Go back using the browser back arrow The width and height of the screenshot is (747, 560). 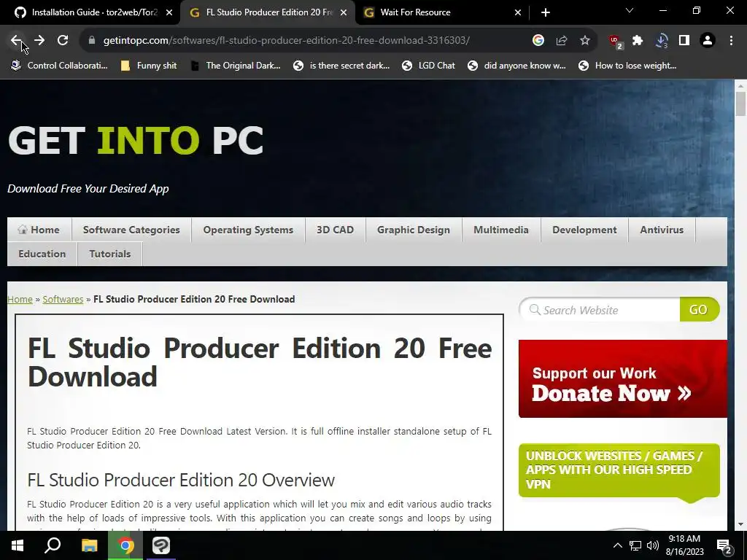(x=15, y=41)
